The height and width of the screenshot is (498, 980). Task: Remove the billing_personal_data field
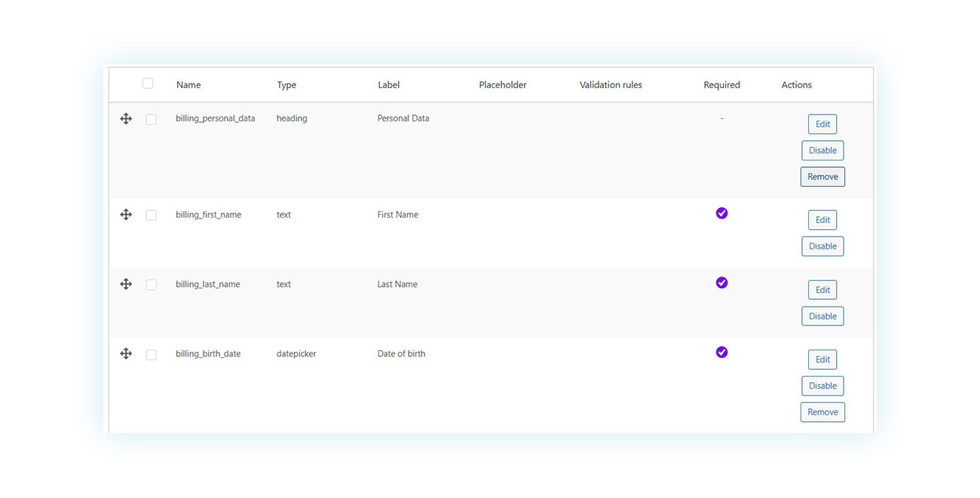pos(822,177)
